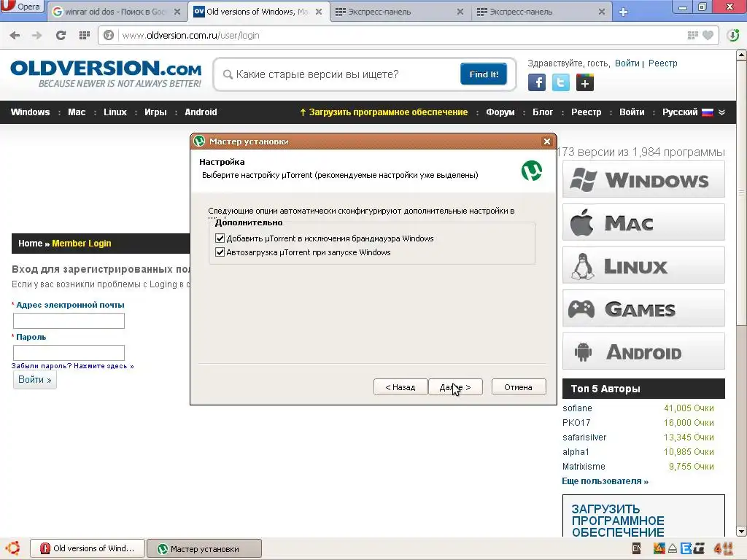Open Linux in the navigation bar

click(115, 112)
